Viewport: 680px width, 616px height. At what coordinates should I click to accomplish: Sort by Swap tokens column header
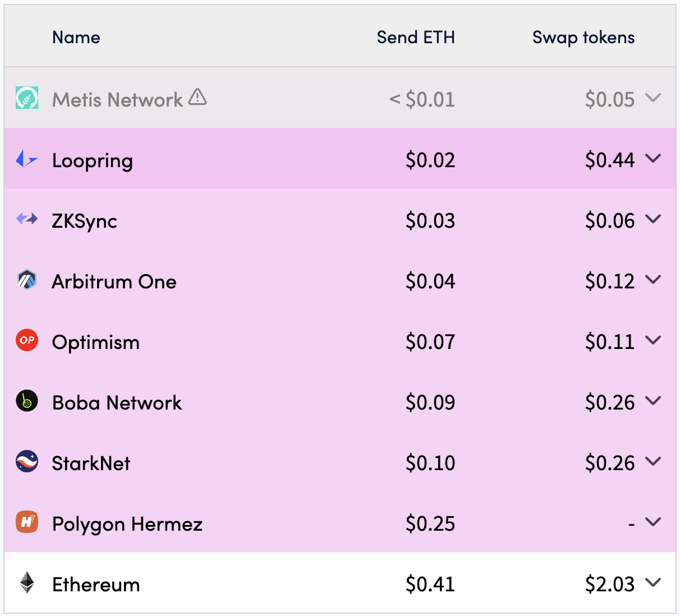point(583,38)
